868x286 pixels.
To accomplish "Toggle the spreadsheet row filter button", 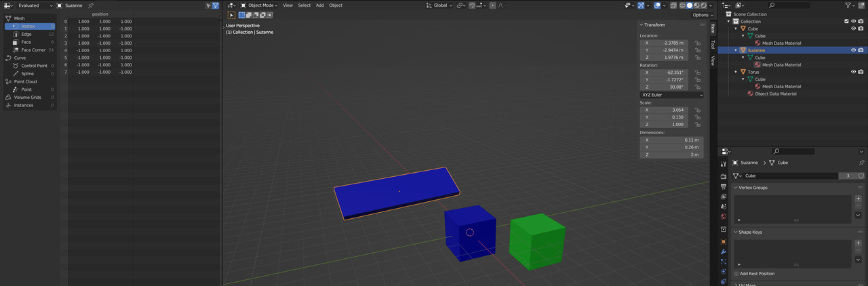I will tap(216, 5).
